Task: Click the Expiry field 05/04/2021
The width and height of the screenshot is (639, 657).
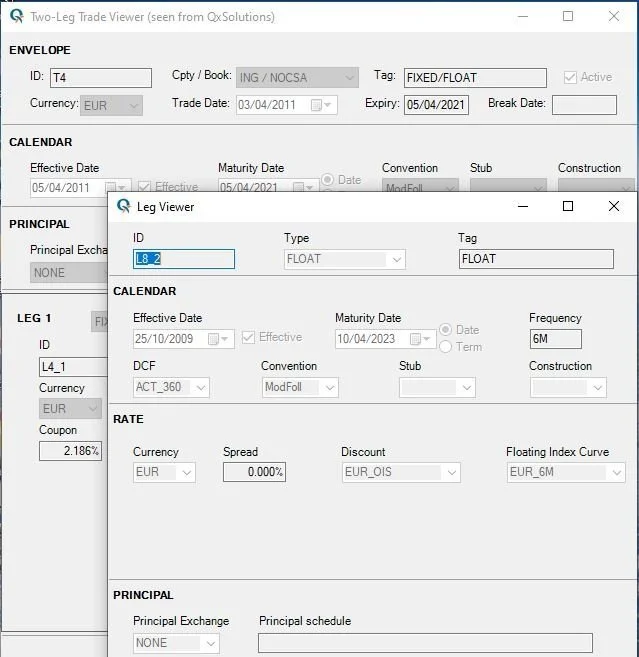Action: pyautogui.click(x=436, y=105)
